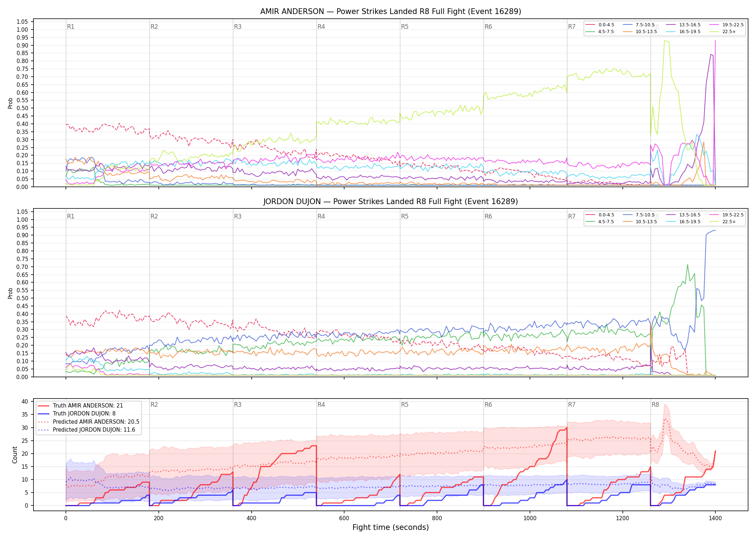The height and width of the screenshot is (540, 756).
Task: Click the R7 round marker in the Jordon Dujon chart
Action: 572,216
